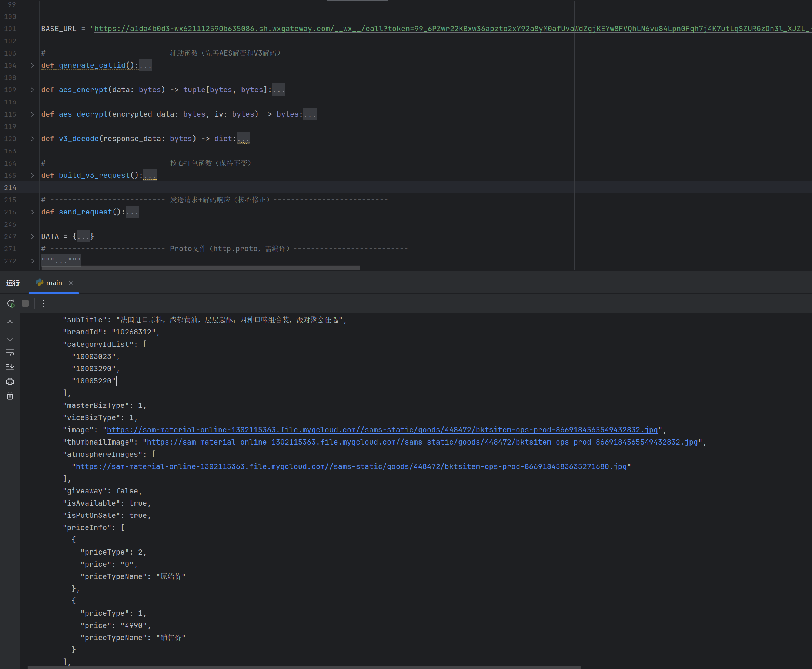Expand the generate_callid function fold
This screenshot has height=669, width=812.
click(x=33, y=66)
